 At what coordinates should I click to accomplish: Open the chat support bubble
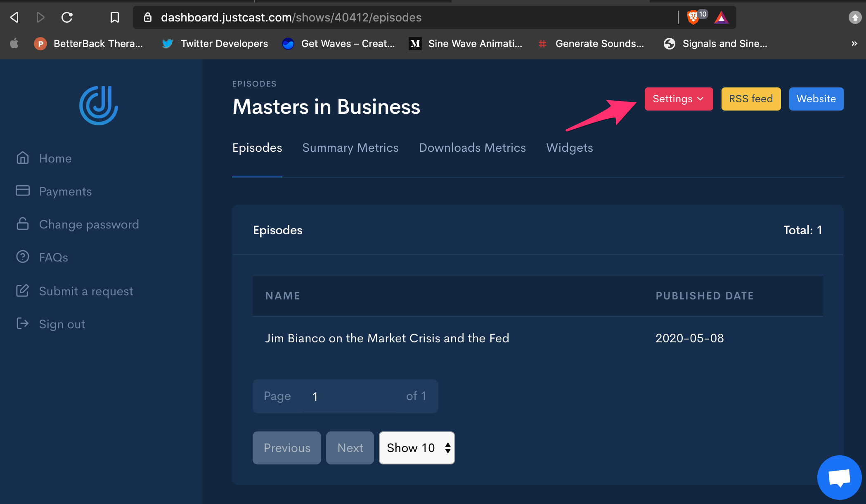(x=840, y=478)
